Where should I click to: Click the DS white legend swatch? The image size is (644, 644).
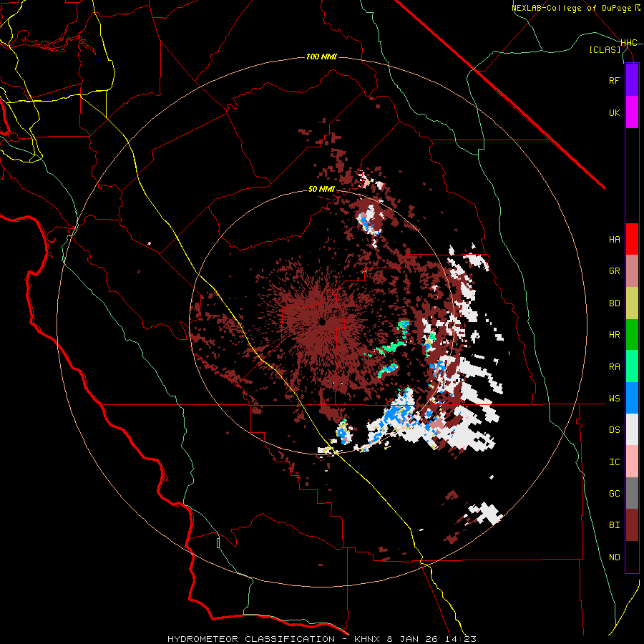point(632,429)
